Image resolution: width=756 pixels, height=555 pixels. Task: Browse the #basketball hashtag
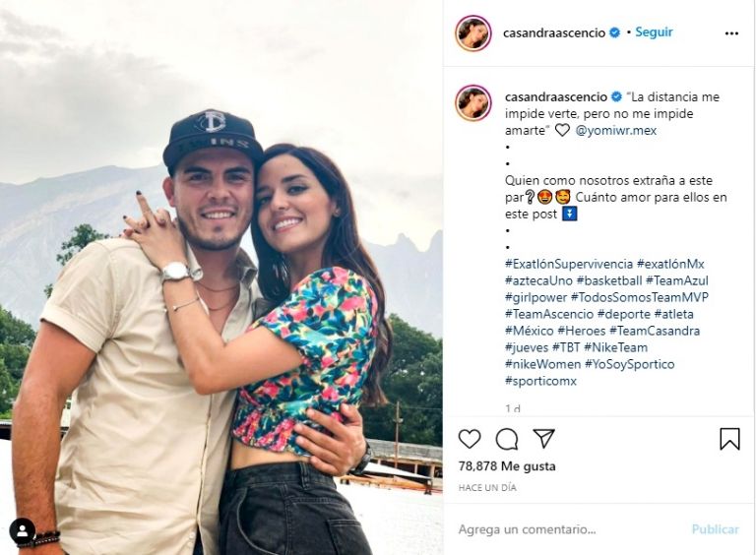click(609, 280)
